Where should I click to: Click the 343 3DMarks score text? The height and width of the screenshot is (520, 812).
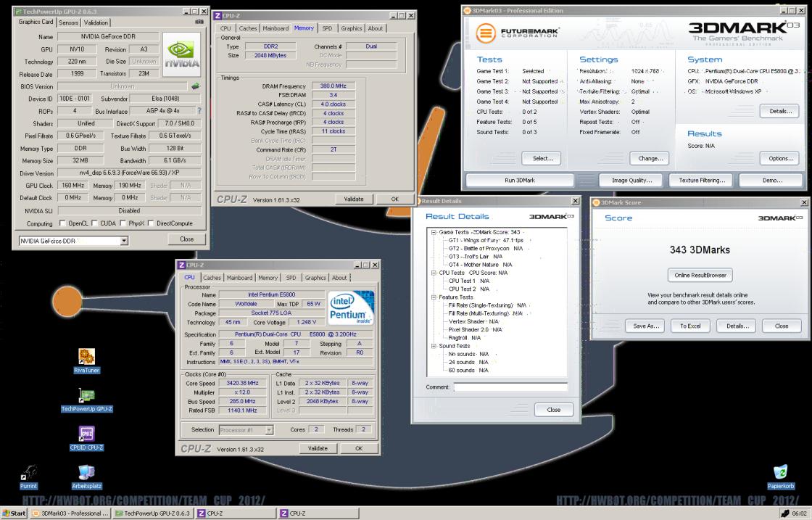coord(700,249)
